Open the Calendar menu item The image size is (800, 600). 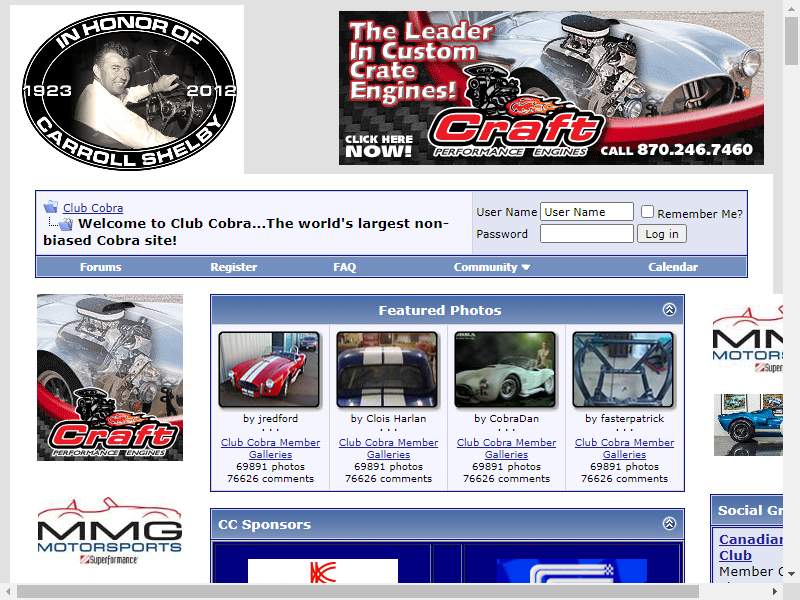pyautogui.click(x=672, y=267)
